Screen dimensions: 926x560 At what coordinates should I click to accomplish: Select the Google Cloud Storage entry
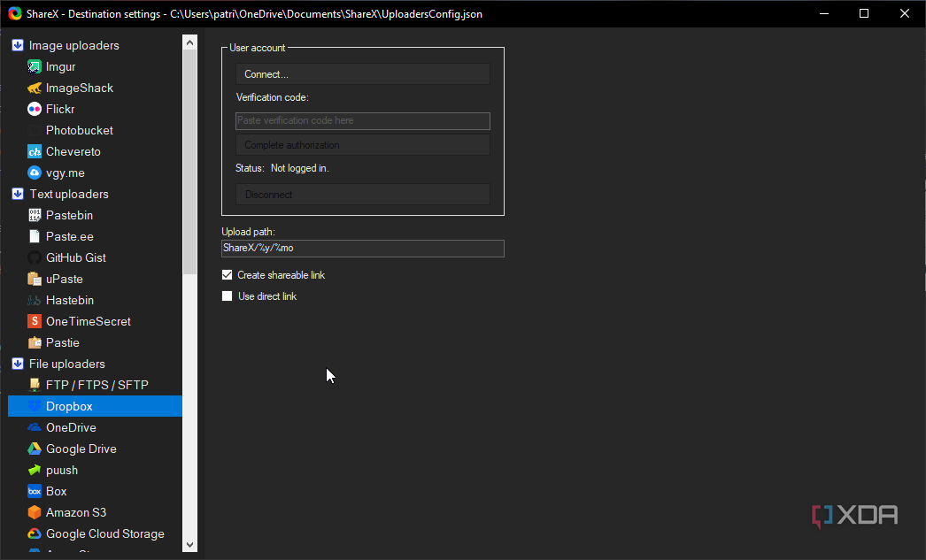coord(104,533)
